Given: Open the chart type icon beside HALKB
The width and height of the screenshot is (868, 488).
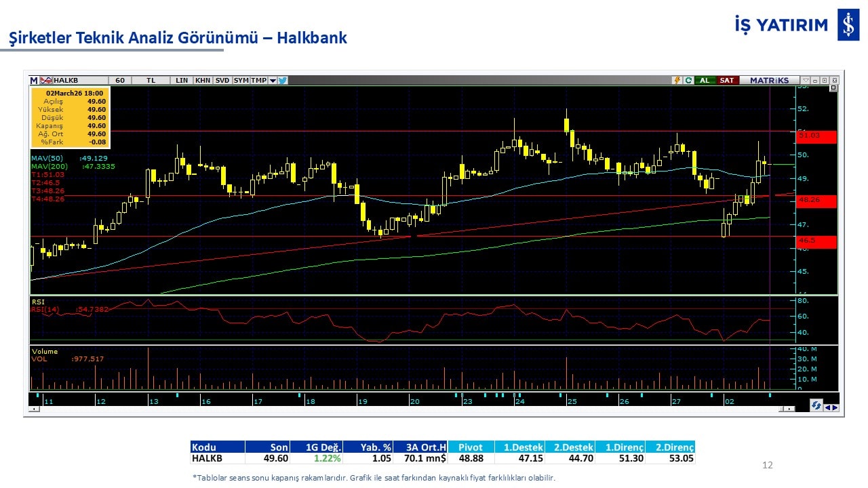Looking at the screenshot, I should pyautogui.click(x=46, y=80).
